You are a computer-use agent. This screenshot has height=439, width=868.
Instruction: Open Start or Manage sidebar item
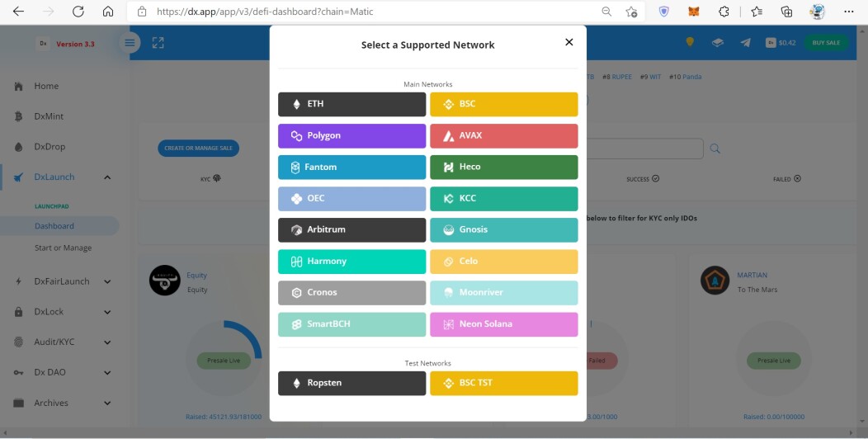pyautogui.click(x=63, y=248)
